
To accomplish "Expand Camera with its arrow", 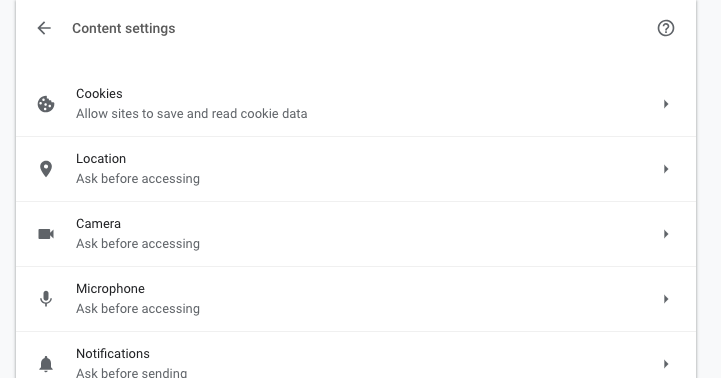I will pyautogui.click(x=666, y=234).
